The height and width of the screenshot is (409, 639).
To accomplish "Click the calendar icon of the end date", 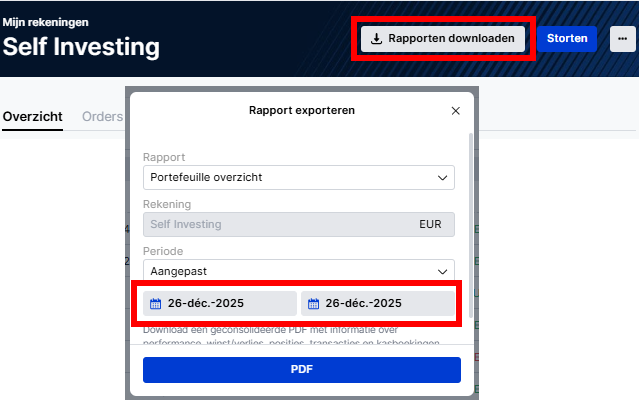I will click(313, 303).
